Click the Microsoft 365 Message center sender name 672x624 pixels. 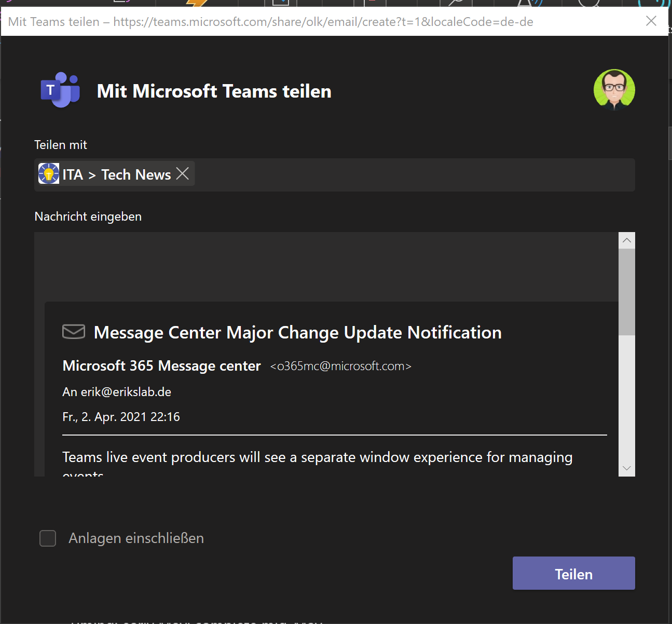[x=161, y=366]
